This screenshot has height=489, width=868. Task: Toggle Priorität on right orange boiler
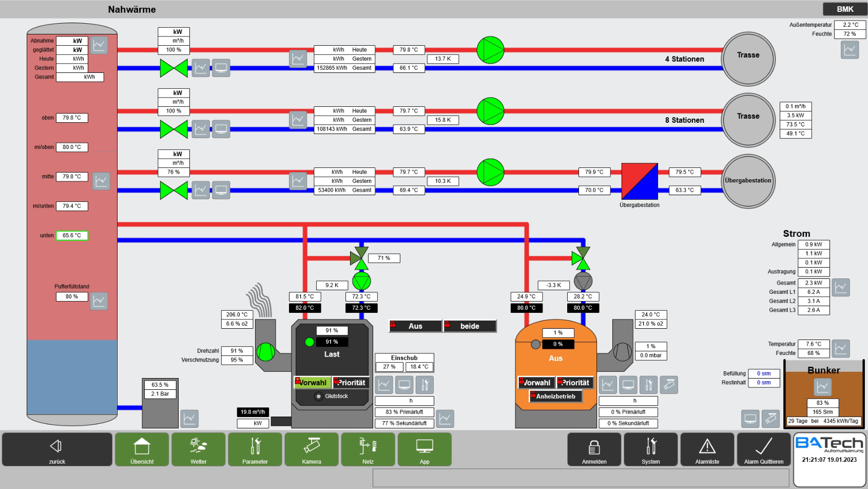point(575,383)
